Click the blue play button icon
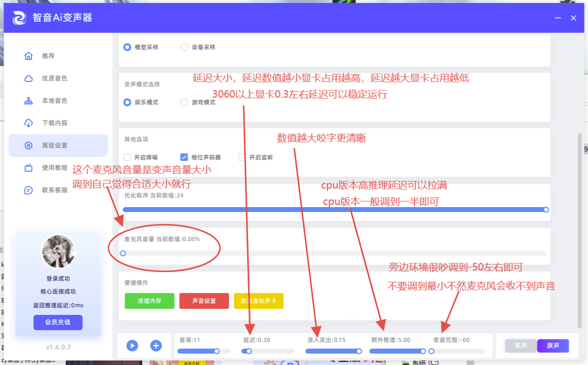 pos(132,346)
